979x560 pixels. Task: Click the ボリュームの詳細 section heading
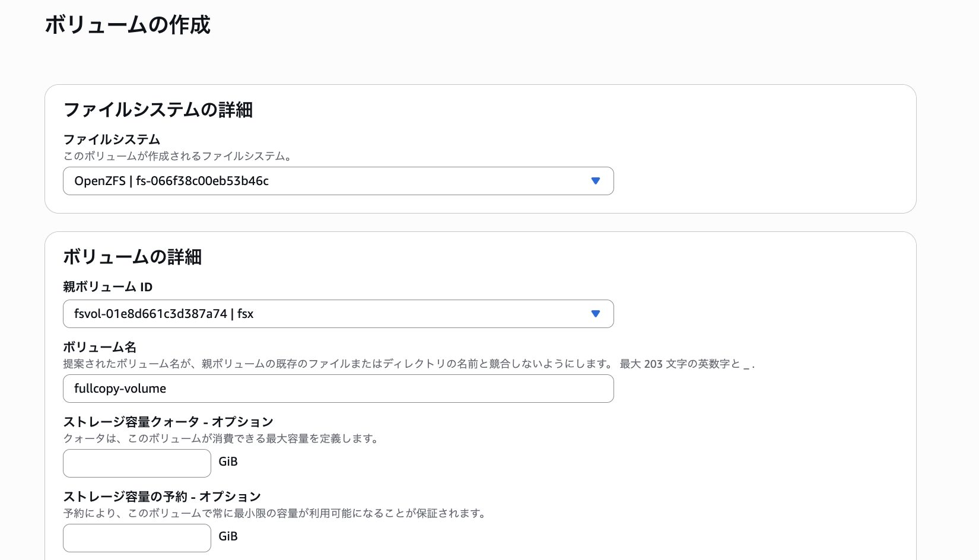coord(132,257)
